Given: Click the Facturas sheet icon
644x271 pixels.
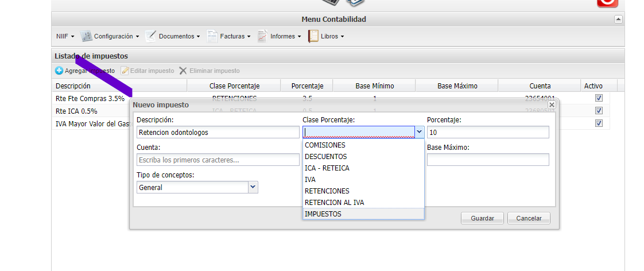Looking at the screenshot, I should pos(212,36).
